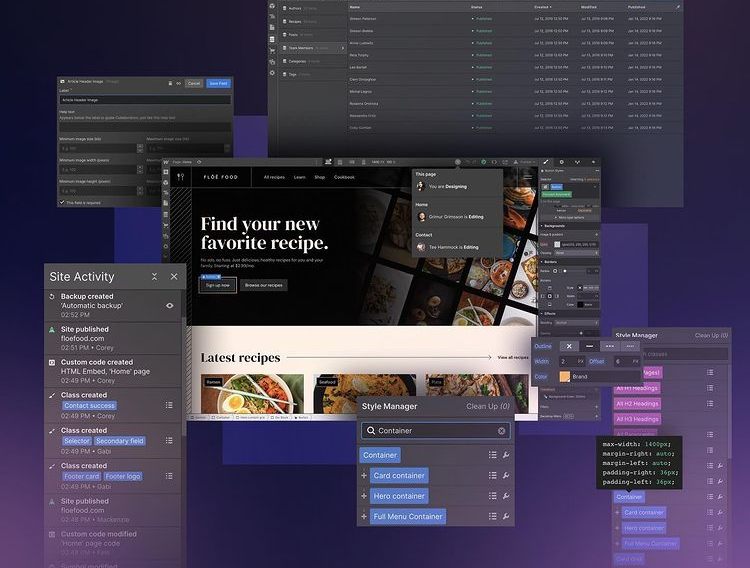Click the search field in Style Manager
This screenshot has height=568, width=750.
point(436,431)
